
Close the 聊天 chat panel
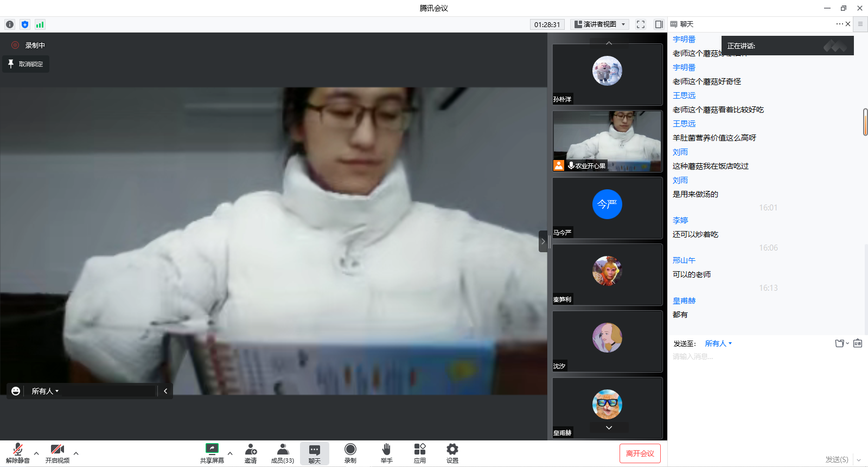coord(848,24)
